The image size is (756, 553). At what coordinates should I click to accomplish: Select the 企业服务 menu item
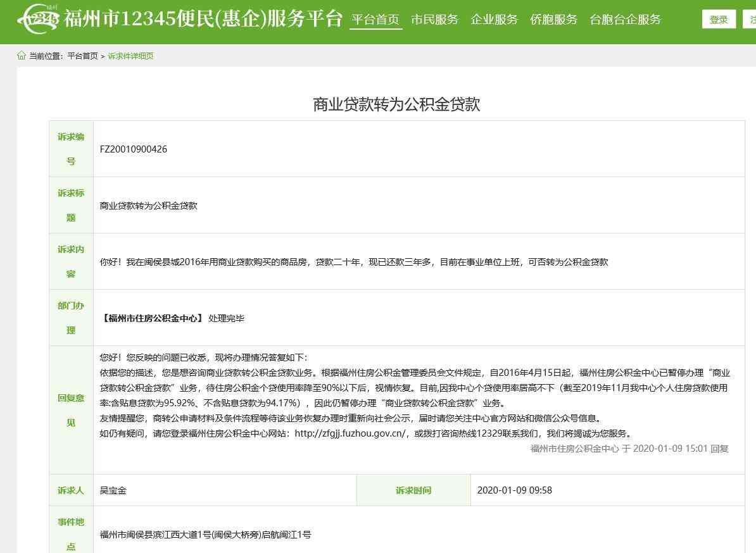(494, 20)
